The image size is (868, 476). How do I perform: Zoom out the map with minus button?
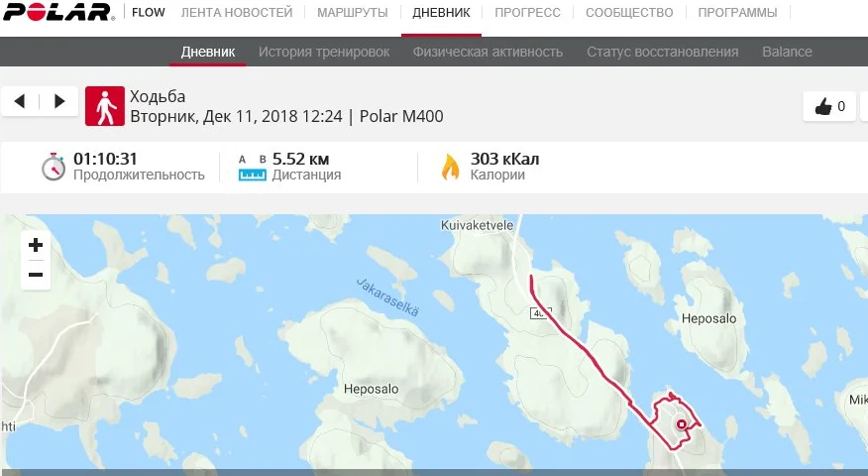pos(36,275)
